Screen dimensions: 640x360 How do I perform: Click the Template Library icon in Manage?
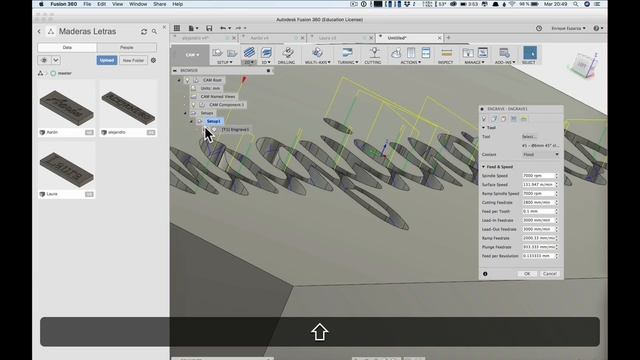483,53
